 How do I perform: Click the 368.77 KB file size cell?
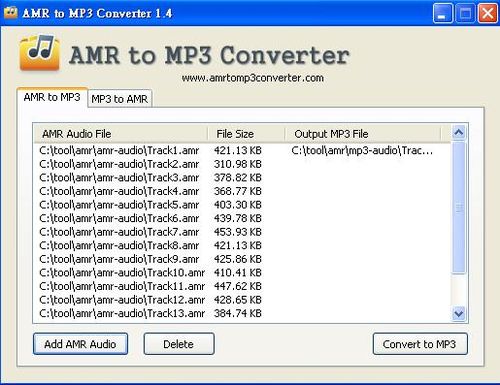pyautogui.click(x=238, y=191)
